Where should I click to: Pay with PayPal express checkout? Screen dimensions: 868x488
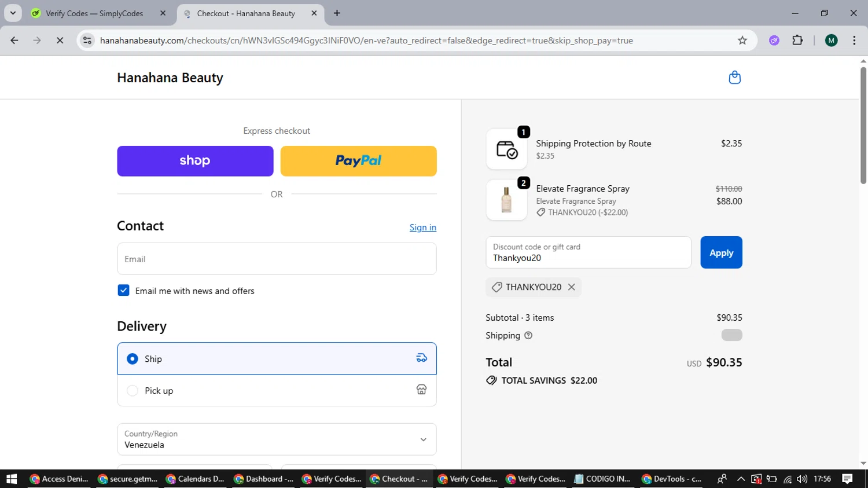click(x=358, y=161)
